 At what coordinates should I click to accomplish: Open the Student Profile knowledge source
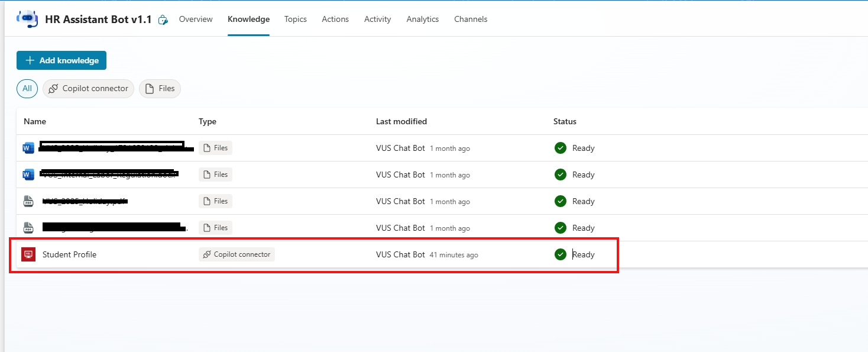point(69,254)
